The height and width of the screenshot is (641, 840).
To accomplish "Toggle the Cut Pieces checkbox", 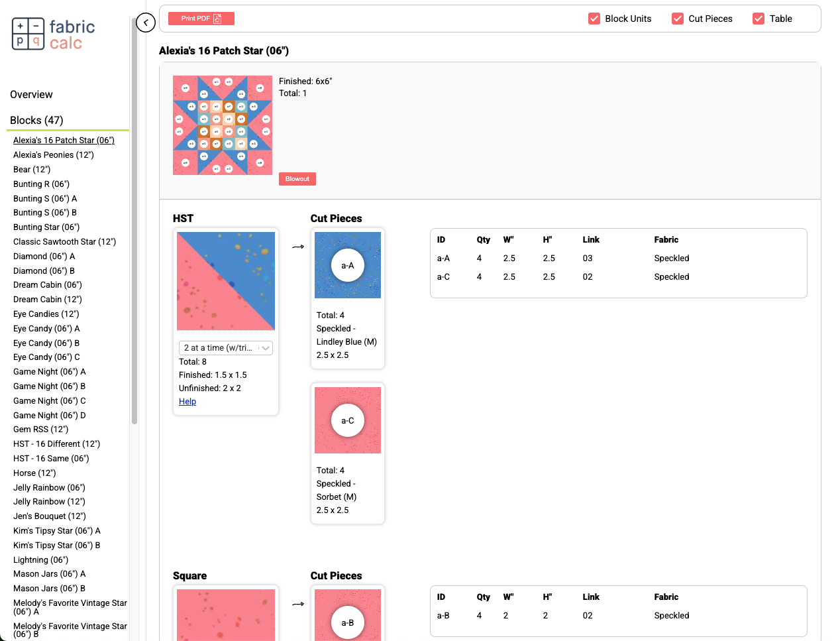I will pyautogui.click(x=678, y=19).
